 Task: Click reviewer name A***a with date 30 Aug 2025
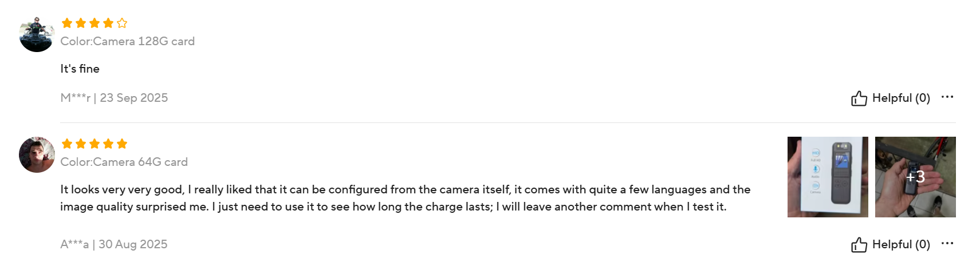click(x=114, y=244)
